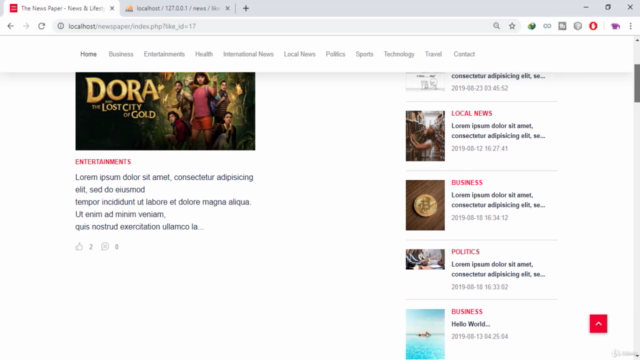Click the zoom magnifier icon in address bar
This screenshot has width=640, height=360.
[496, 26]
